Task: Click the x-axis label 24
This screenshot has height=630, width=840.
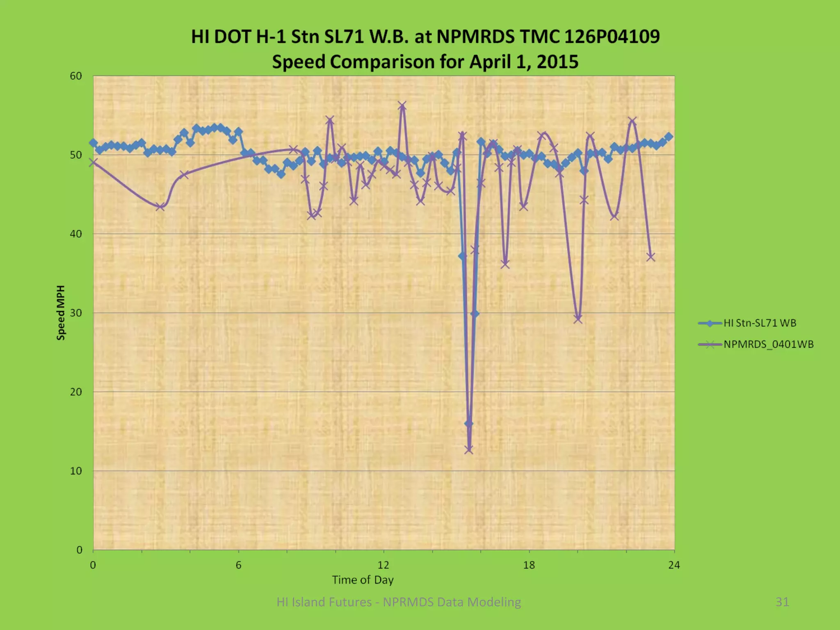Action: [674, 565]
